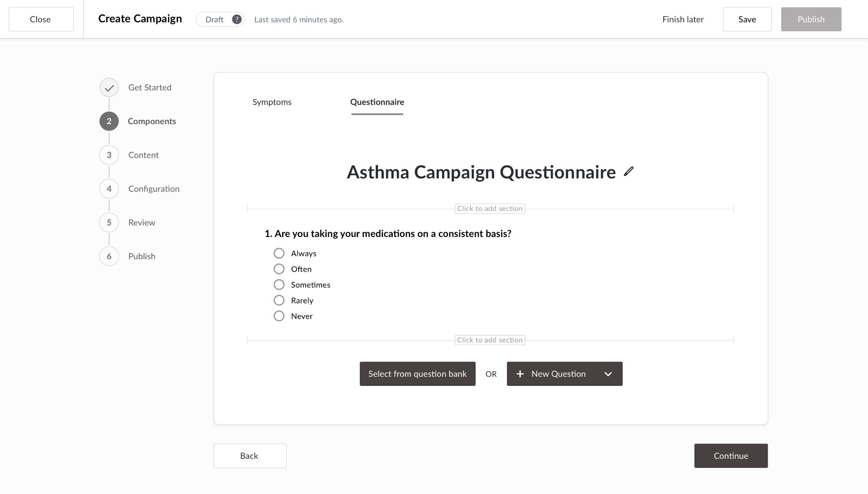868x494 pixels.
Task: Choose the Sometimes radio option
Action: 279,285
